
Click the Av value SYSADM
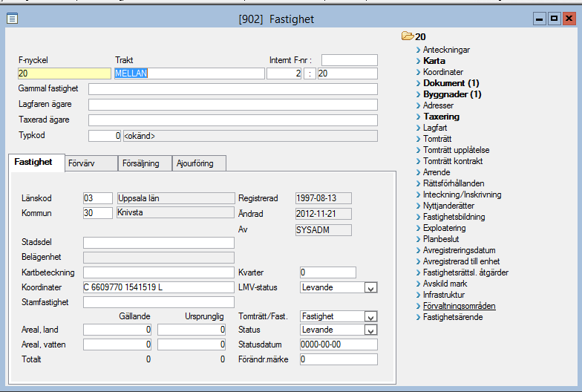324,230
